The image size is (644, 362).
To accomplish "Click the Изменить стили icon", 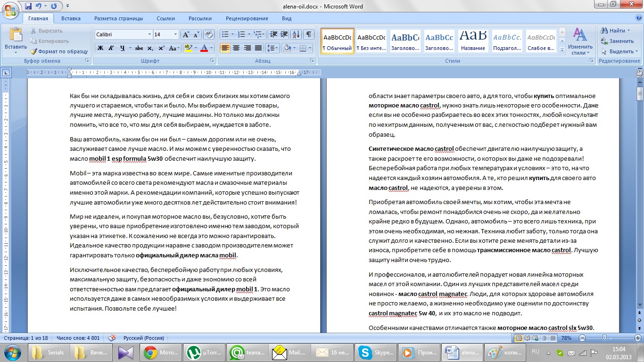I will coord(580,34).
